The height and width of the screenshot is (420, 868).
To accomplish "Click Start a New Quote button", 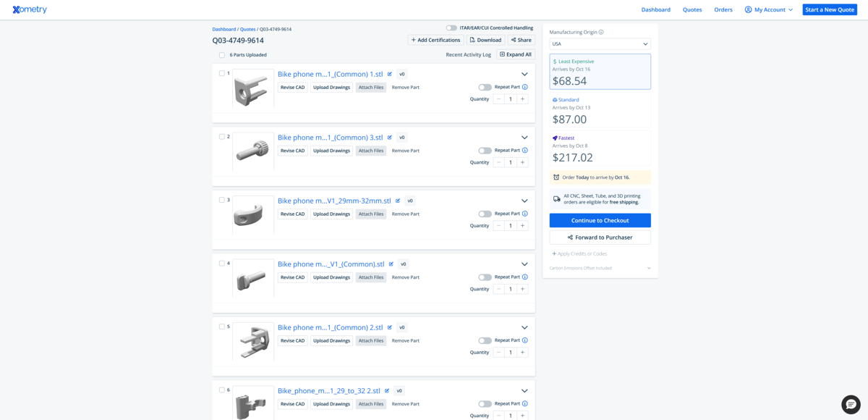I will pyautogui.click(x=830, y=9).
